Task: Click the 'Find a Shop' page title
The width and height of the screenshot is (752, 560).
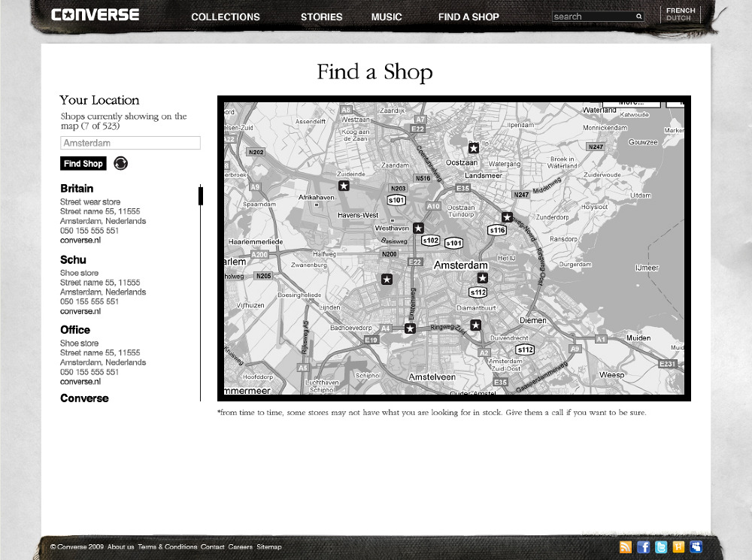Action: click(374, 72)
